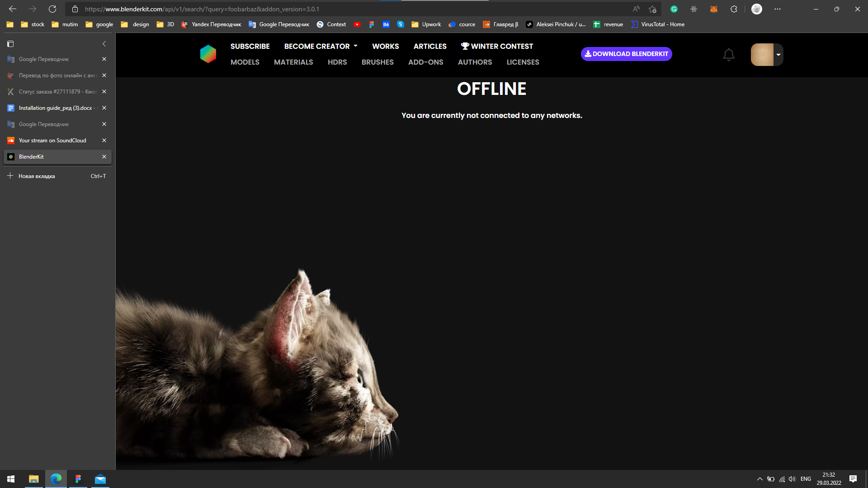Expand the Become Creator dropdown
Viewport: 868px width, 488px height.
[321, 46]
